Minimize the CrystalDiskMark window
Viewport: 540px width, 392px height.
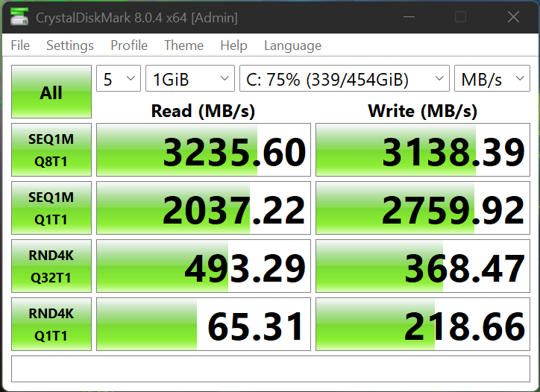[x=409, y=16]
